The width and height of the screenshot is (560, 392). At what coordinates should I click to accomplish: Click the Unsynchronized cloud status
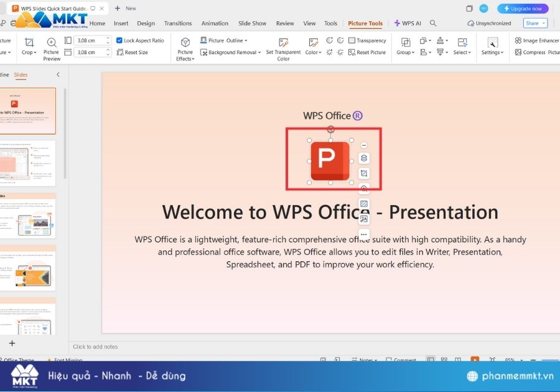point(489,23)
